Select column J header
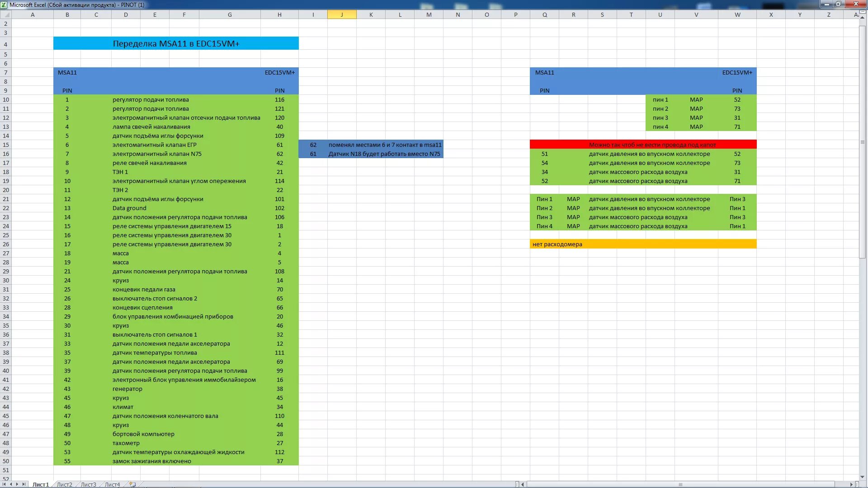 point(342,14)
